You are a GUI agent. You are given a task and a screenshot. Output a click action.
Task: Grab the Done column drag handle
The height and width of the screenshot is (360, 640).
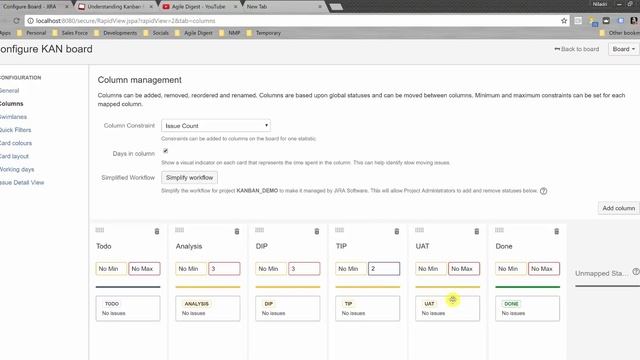500,230
